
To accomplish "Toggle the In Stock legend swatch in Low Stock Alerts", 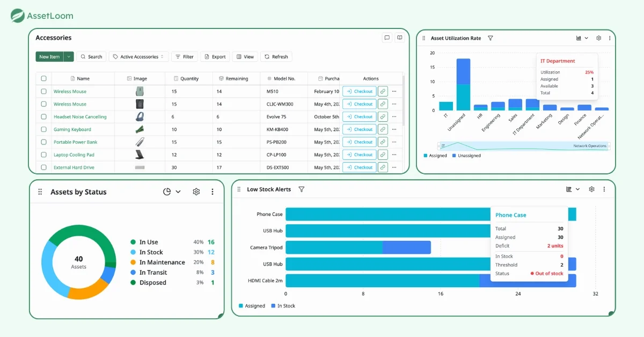I will (x=273, y=306).
